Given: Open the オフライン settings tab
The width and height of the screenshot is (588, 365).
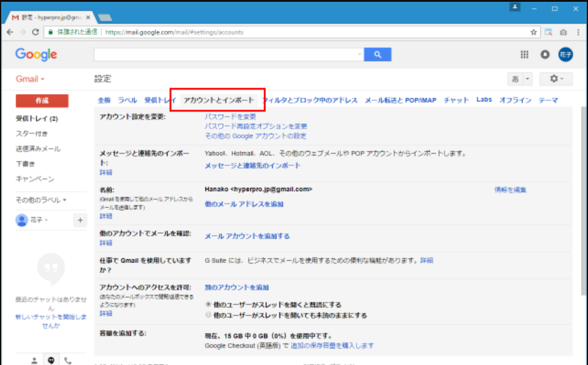Looking at the screenshot, I should 515,100.
